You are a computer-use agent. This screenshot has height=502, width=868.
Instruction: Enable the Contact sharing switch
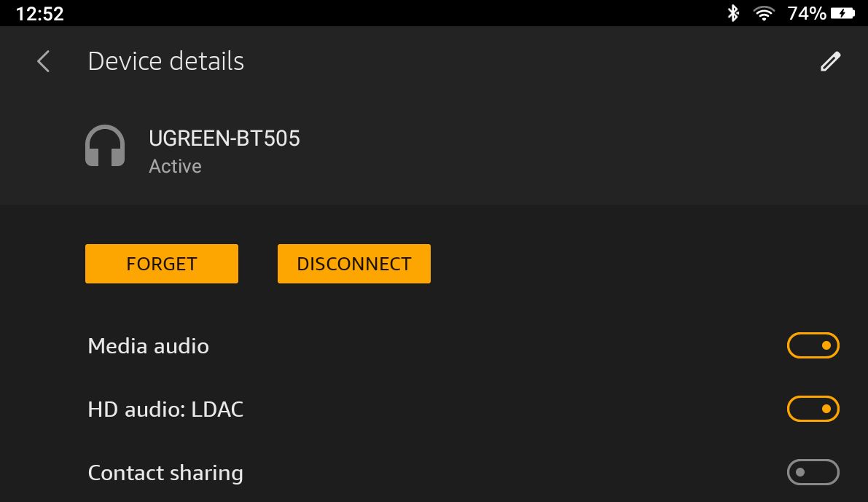[813, 472]
